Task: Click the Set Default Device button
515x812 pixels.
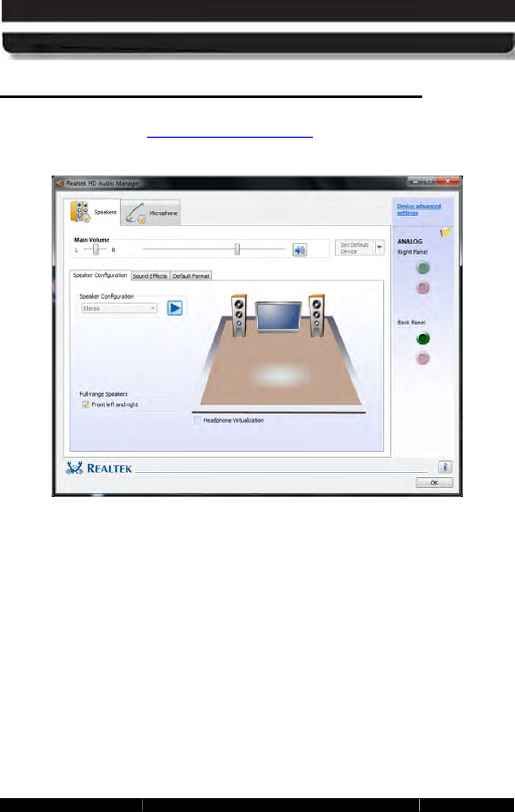Action: (x=355, y=248)
